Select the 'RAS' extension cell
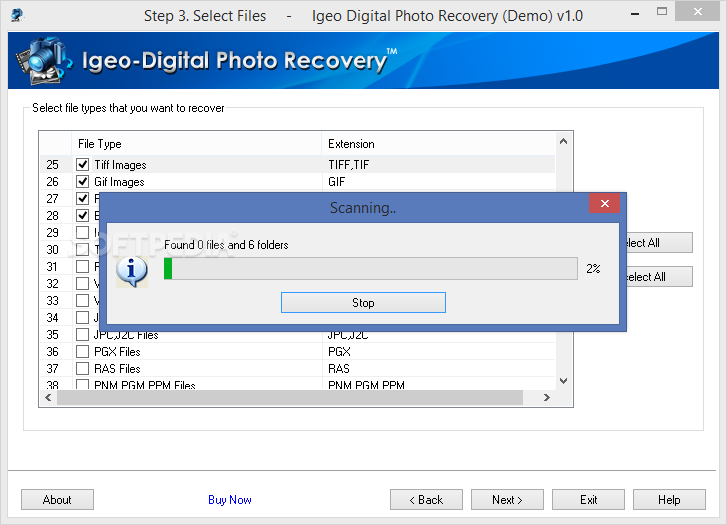 (339, 369)
